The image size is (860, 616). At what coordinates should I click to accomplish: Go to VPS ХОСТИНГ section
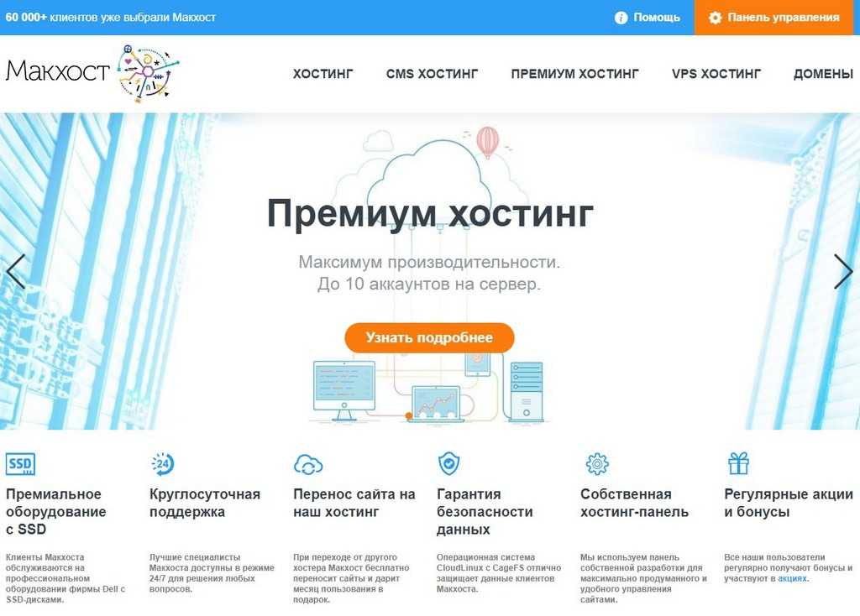(x=716, y=74)
